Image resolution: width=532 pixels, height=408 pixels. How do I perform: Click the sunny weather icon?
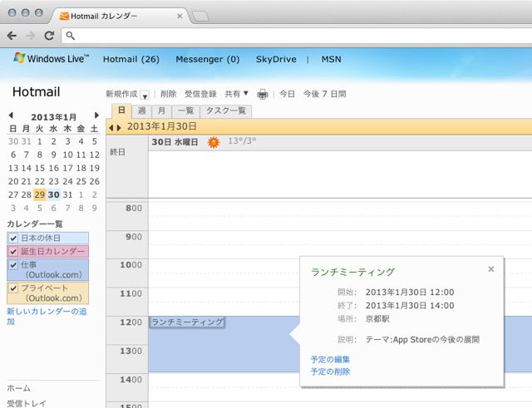(x=214, y=142)
